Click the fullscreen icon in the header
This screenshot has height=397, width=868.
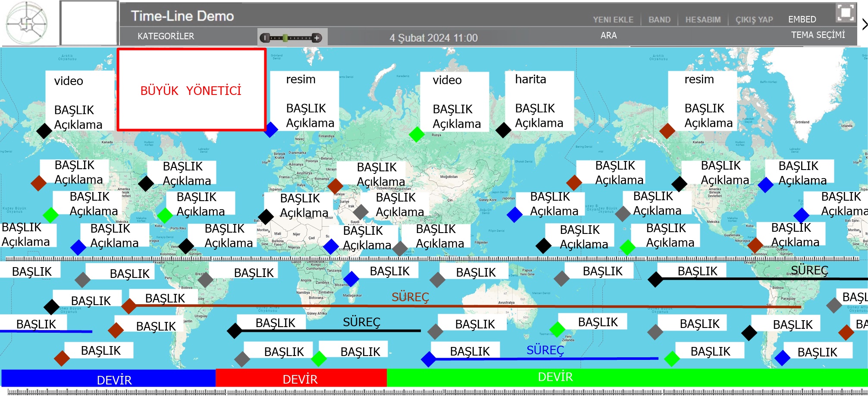coord(845,13)
